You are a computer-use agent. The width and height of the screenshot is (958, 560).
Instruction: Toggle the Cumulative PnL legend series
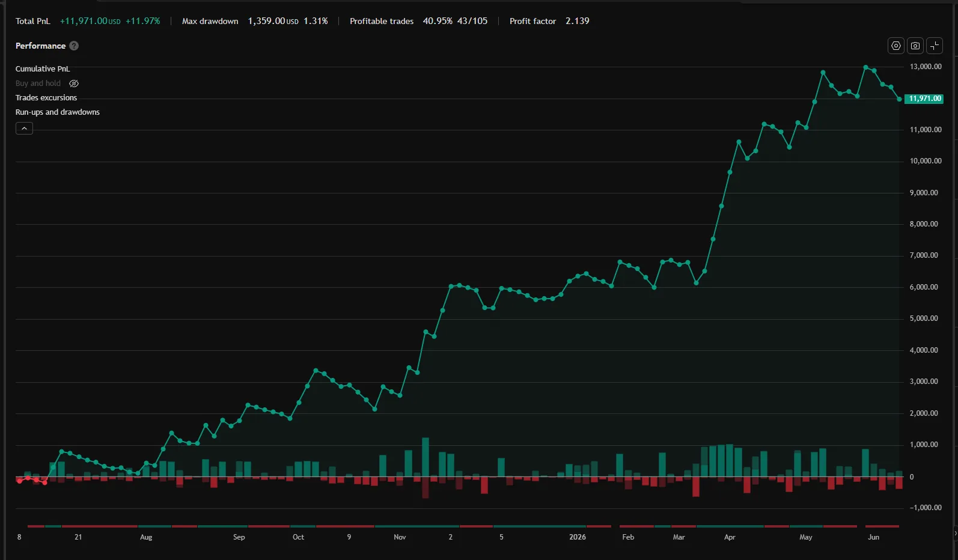43,69
